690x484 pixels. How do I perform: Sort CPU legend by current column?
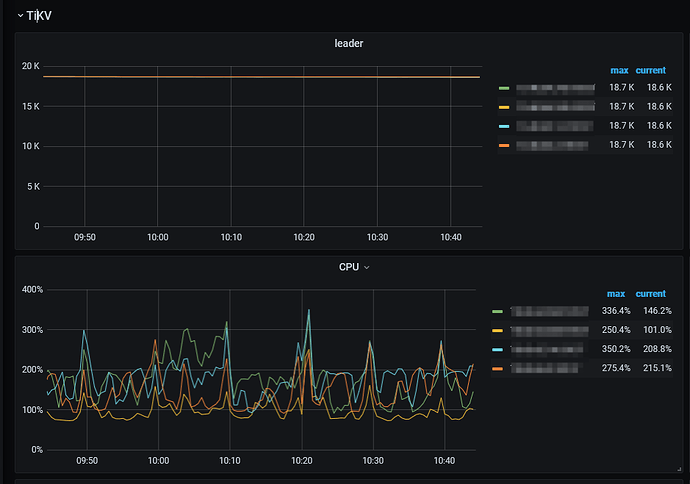(650, 294)
